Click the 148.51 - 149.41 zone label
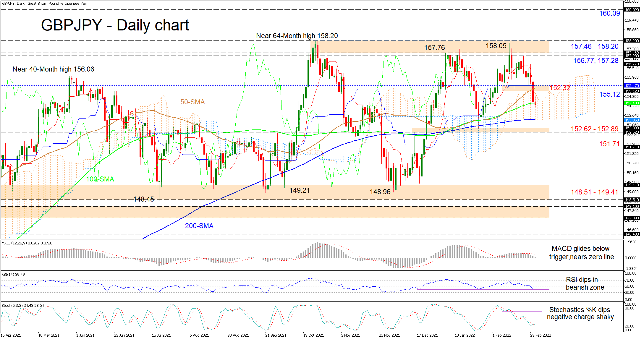The width and height of the screenshot is (644, 339). pyautogui.click(x=594, y=192)
